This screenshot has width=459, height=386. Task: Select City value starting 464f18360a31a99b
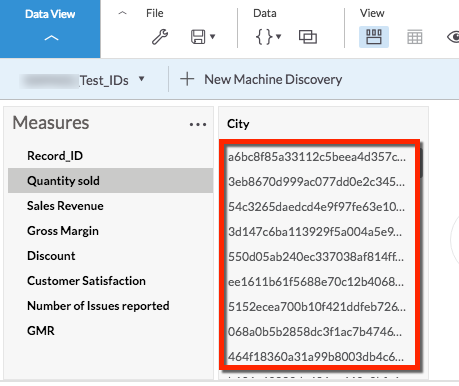(316, 357)
